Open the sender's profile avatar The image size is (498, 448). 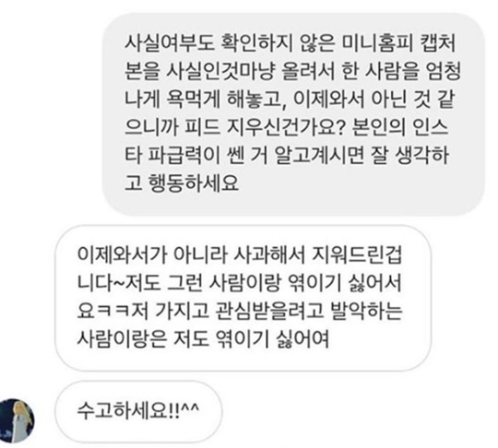(17, 420)
